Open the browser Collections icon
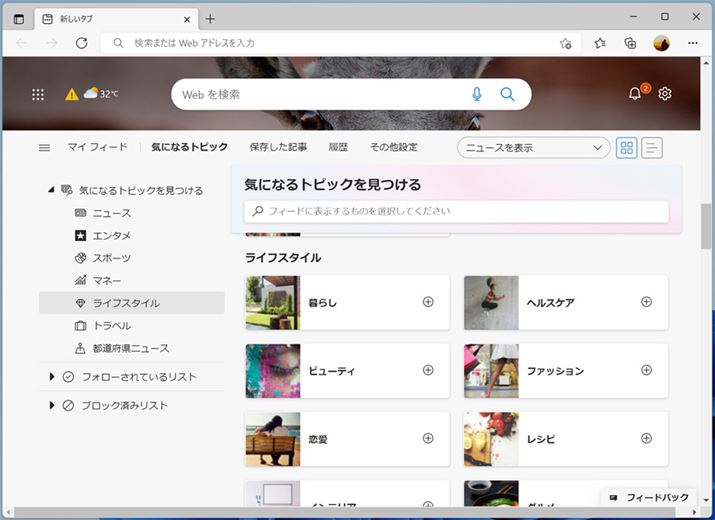This screenshot has width=715, height=520. pos(630,43)
